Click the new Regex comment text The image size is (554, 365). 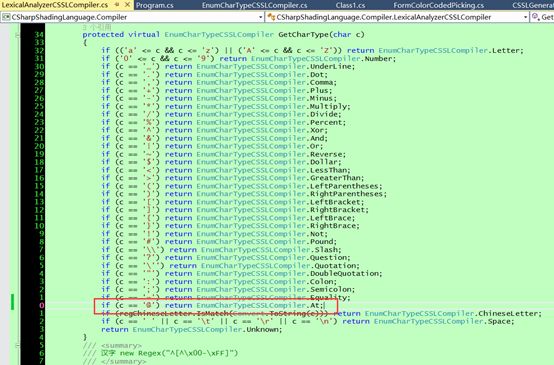179,353
